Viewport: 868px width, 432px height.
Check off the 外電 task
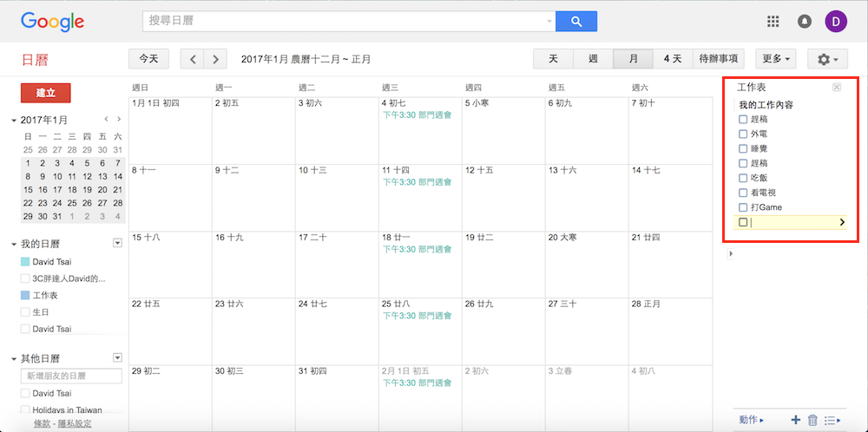tap(743, 134)
